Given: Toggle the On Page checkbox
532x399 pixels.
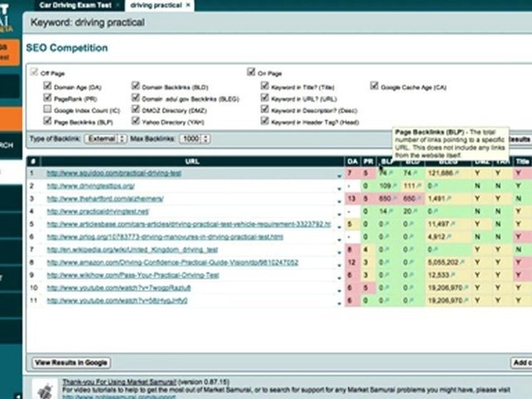Looking at the screenshot, I should (x=251, y=72).
